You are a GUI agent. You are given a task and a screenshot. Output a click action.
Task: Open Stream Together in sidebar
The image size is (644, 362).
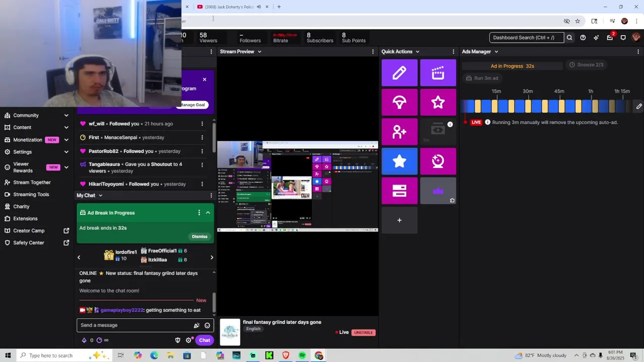point(32,183)
